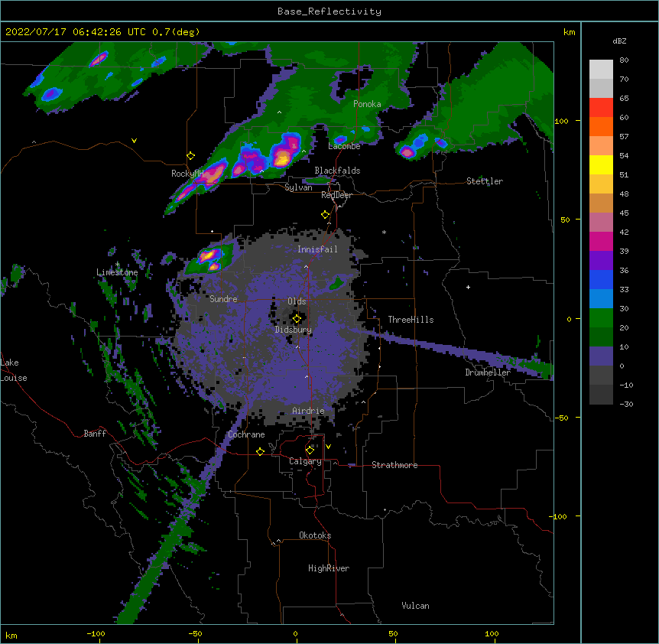Click the Didsbury label
The width and height of the screenshot is (659, 644).
click(x=293, y=330)
